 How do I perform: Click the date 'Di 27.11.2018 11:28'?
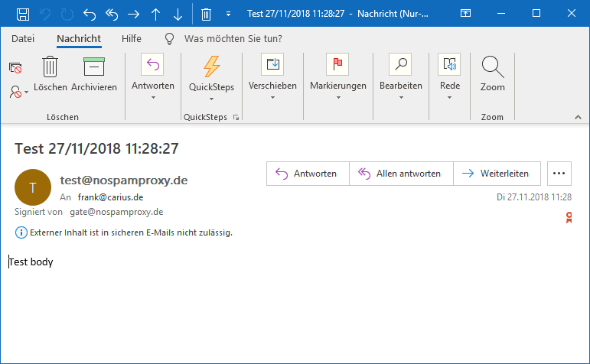pos(534,197)
